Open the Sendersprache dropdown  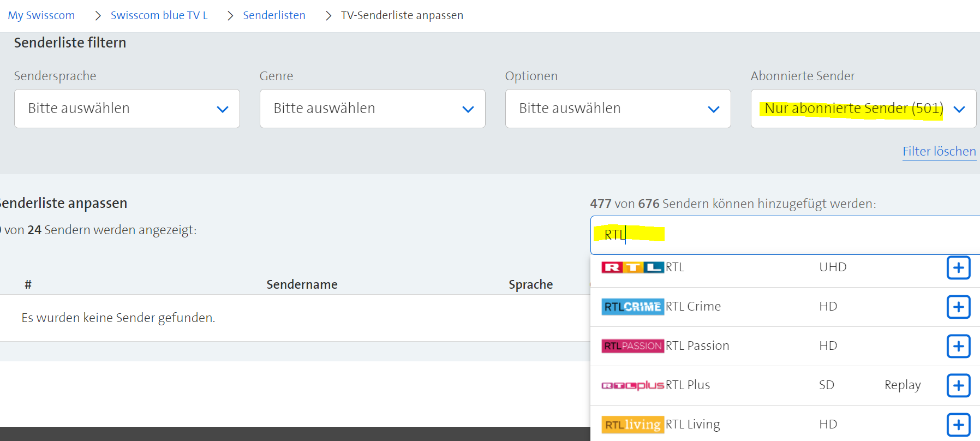tap(127, 109)
